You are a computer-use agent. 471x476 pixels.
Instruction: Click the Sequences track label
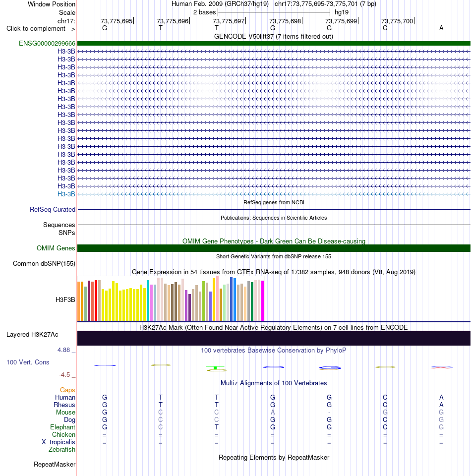59,225
